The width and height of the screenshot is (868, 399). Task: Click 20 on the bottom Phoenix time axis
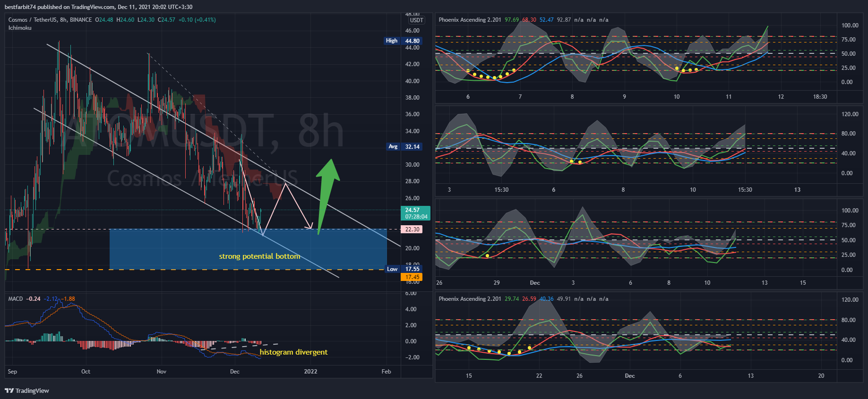(821, 376)
